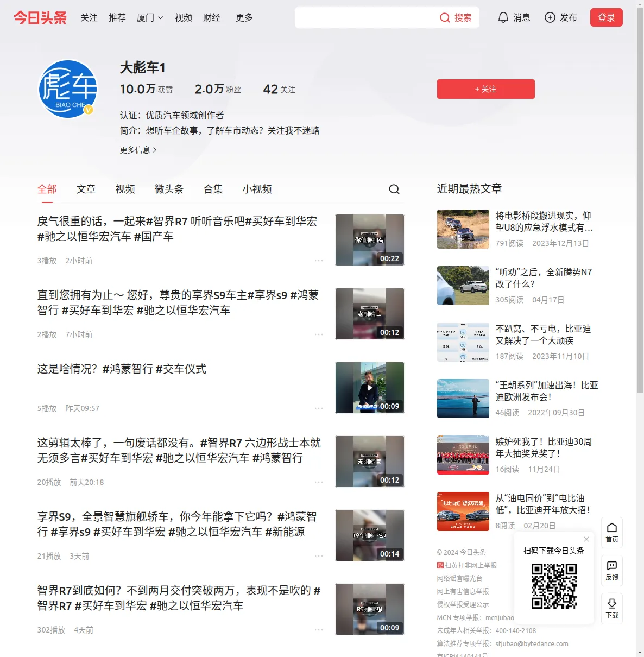This screenshot has width=644, height=657.
Task: Open post titled 这是啥情况？#鸿蒙智行
Action: pyautogui.click(x=122, y=369)
